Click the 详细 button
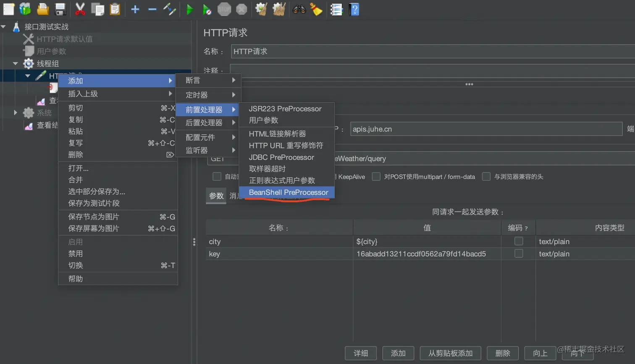This screenshot has width=635, height=364. (x=361, y=353)
